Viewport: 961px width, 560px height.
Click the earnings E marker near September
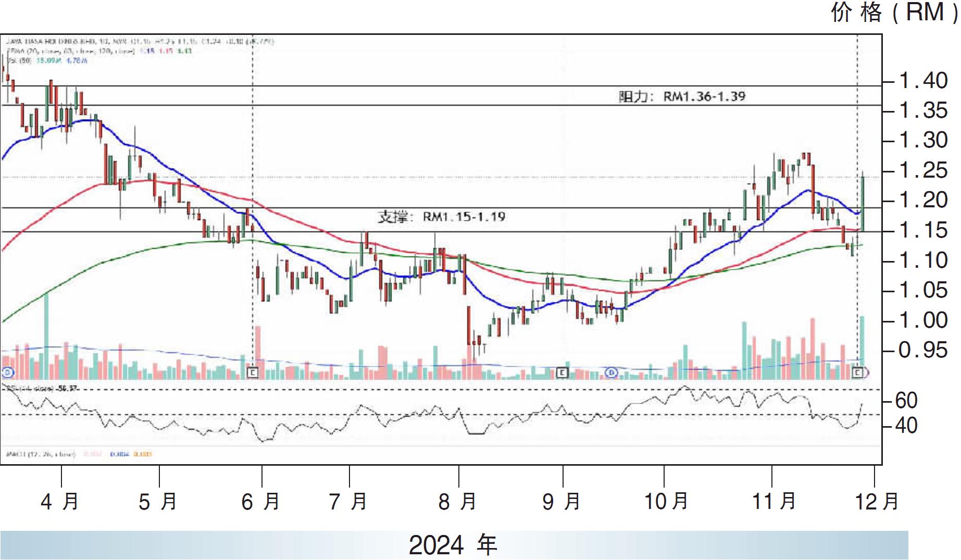pos(561,372)
